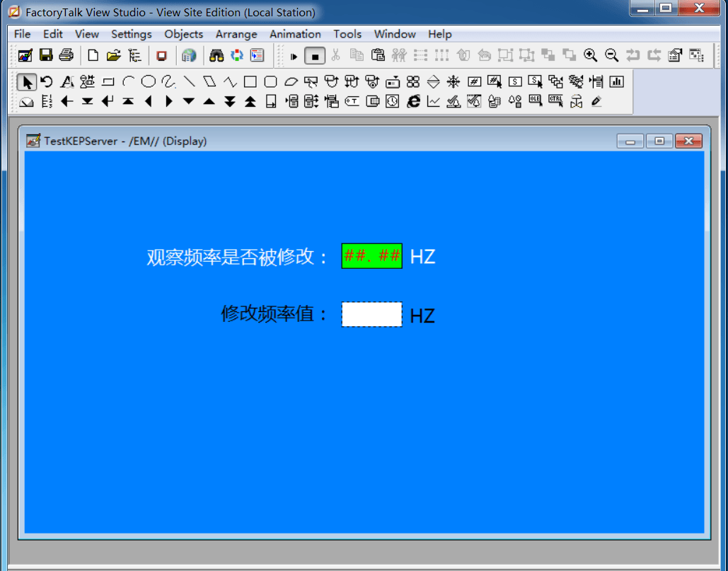This screenshot has width=728, height=571.
Task: Click the Paste clipboard icon
Action: pos(378,56)
